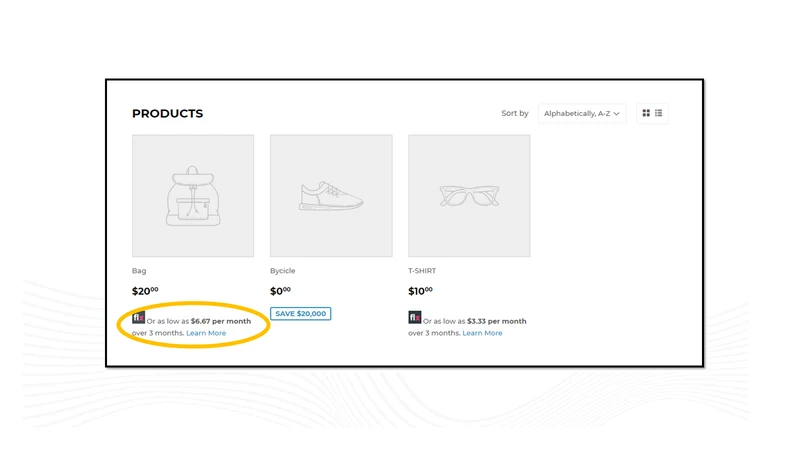Click the Sort by label
The height and width of the screenshot is (450, 800).
pyautogui.click(x=515, y=113)
